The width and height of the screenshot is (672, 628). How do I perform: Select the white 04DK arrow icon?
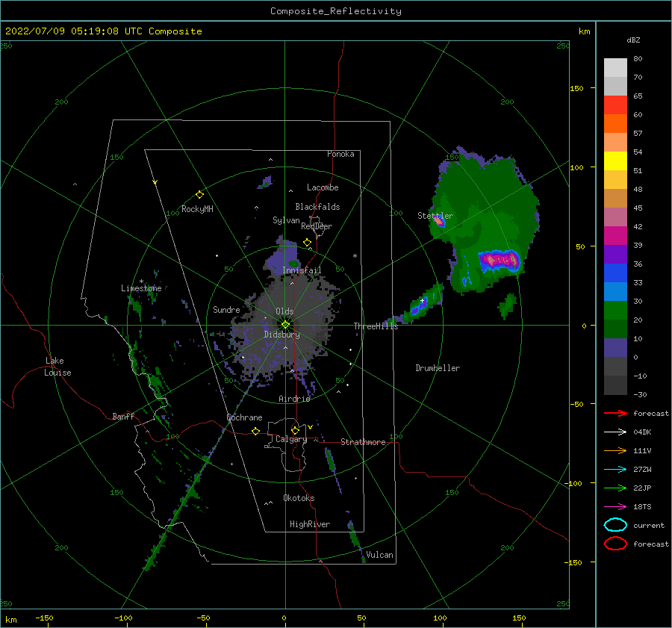(x=615, y=432)
